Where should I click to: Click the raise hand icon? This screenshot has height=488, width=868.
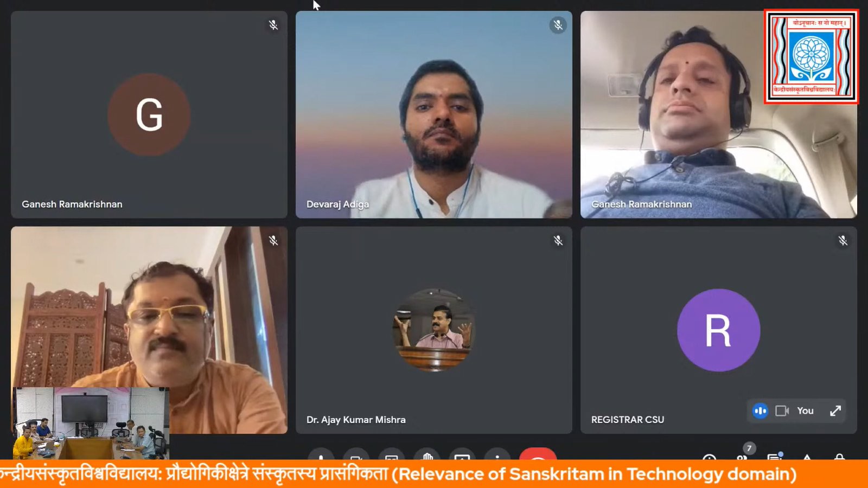427,454
